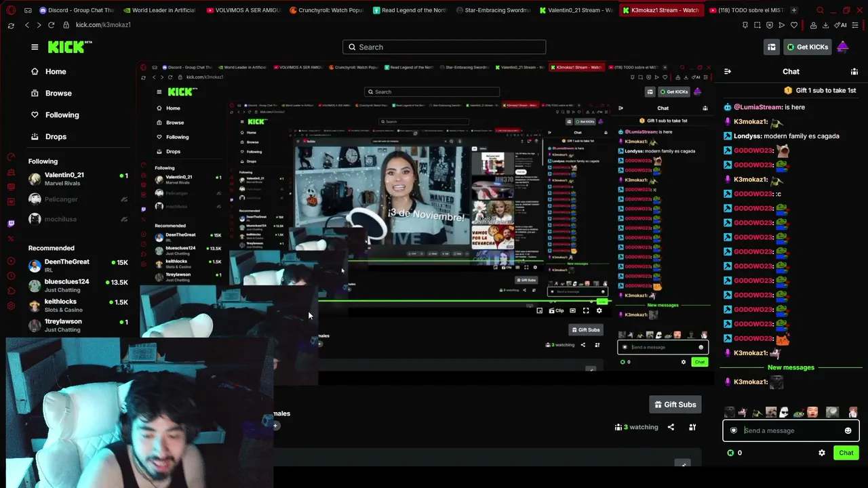Switch to the Valentin0_21 Stream tab
Viewport: 868px width, 488px height.
coord(575,10)
